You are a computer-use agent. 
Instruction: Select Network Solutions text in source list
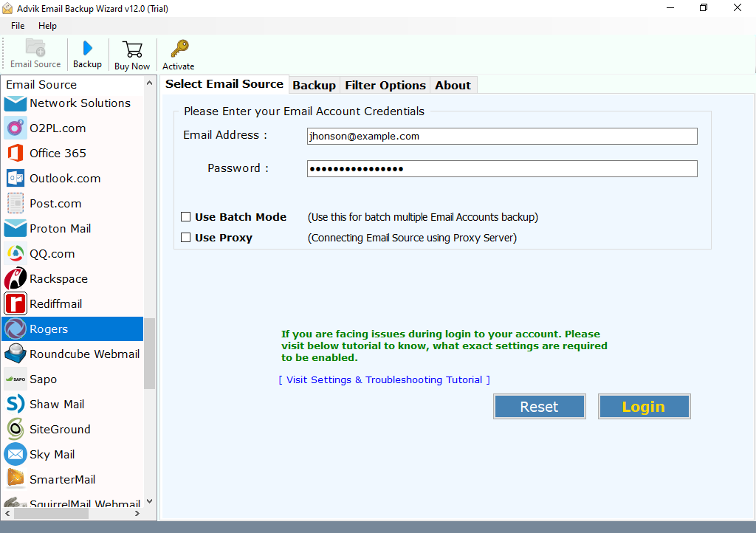click(x=80, y=103)
